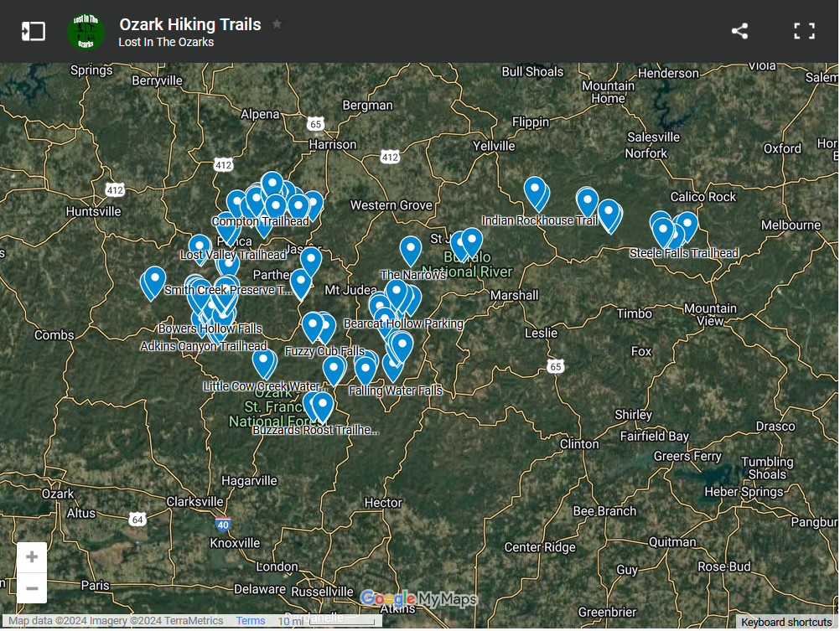
Task: Click the Ozark Hiking Trails title
Action: (x=190, y=24)
